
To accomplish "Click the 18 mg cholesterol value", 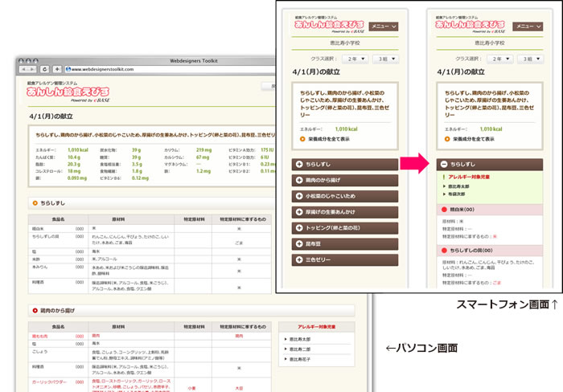I will (x=74, y=171).
